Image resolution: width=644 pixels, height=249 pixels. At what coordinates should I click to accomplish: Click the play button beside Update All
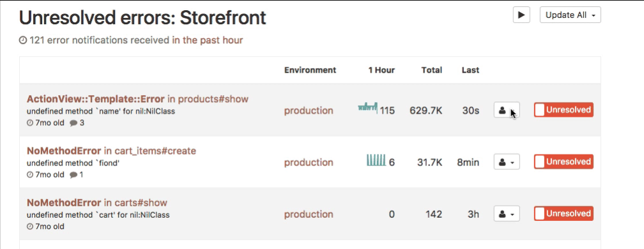click(x=521, y=15)
